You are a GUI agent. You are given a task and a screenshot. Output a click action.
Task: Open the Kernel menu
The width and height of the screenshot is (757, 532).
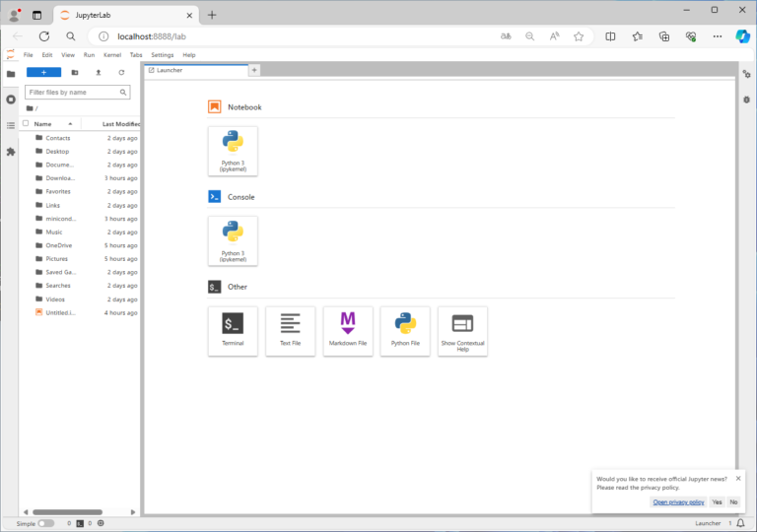click(112, 55)
